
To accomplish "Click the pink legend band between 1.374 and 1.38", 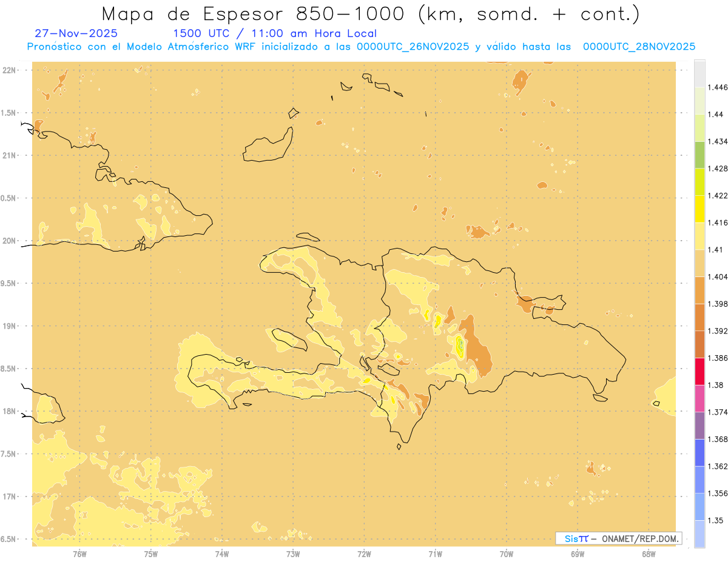I will click(x=699, y=398).
